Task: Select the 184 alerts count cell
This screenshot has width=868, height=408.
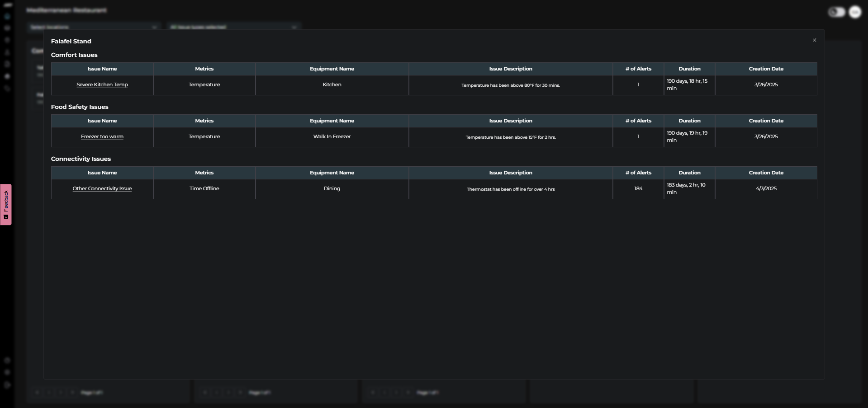Action: point(638,189)
